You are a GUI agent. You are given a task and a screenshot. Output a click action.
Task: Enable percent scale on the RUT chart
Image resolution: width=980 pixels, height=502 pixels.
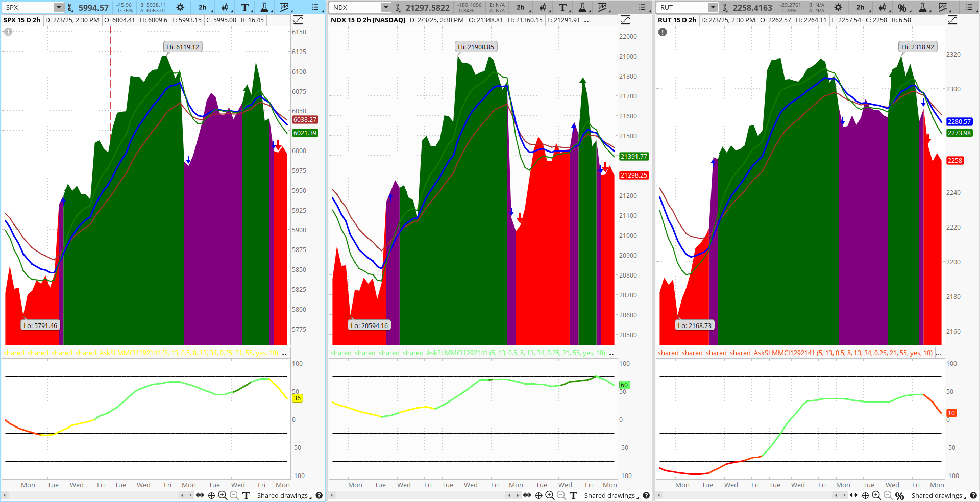tap(902, 8)
